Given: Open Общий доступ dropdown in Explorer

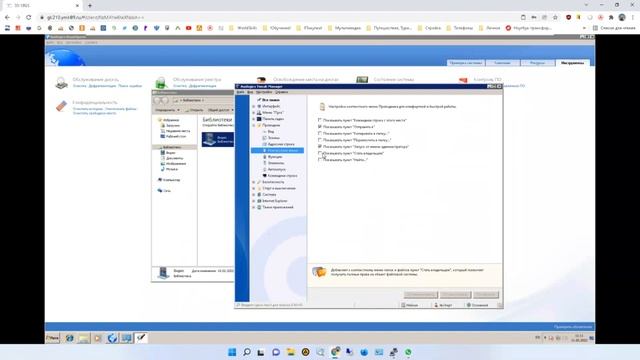Looking at the screenshot, I should 220,110.
